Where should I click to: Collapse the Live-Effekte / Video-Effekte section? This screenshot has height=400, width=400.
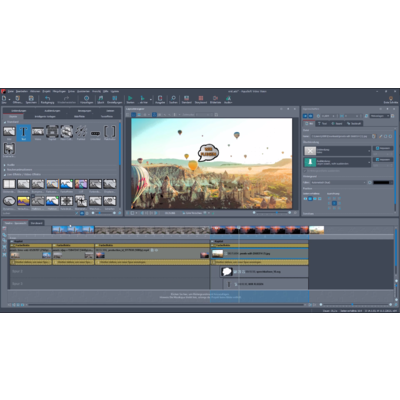pyautogui.click(x=5, y=174)
